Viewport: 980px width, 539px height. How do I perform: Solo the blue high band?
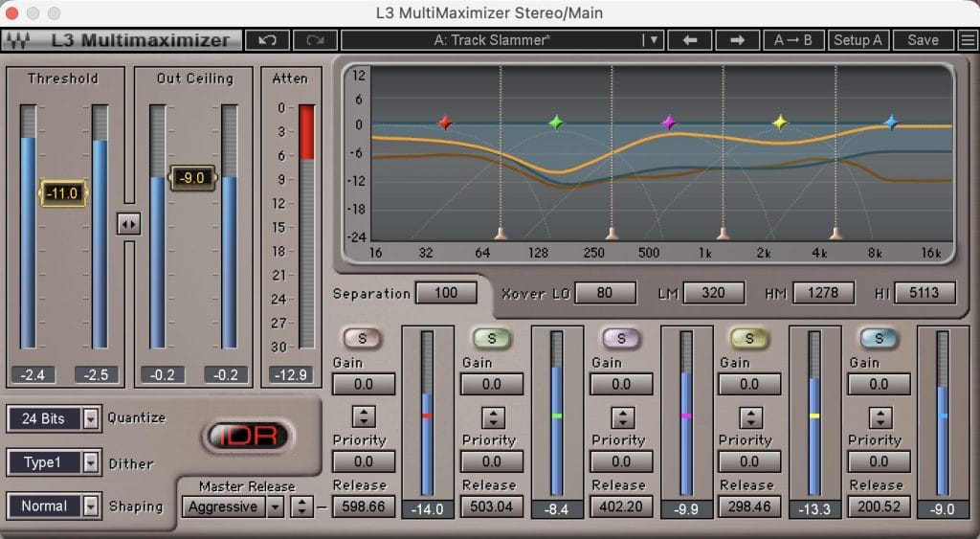coord(879,337)
